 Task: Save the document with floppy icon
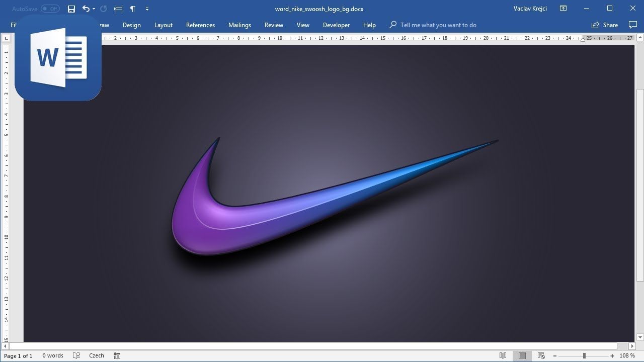point(71,9)
